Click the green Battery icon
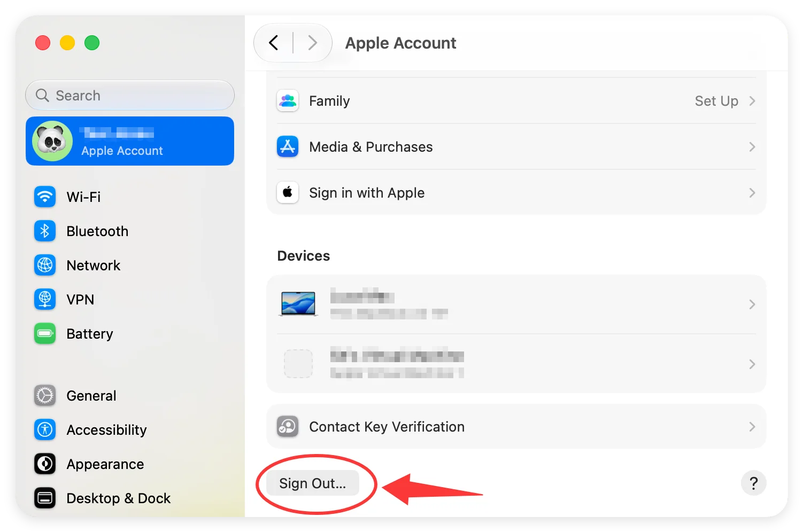 [45, 333]
